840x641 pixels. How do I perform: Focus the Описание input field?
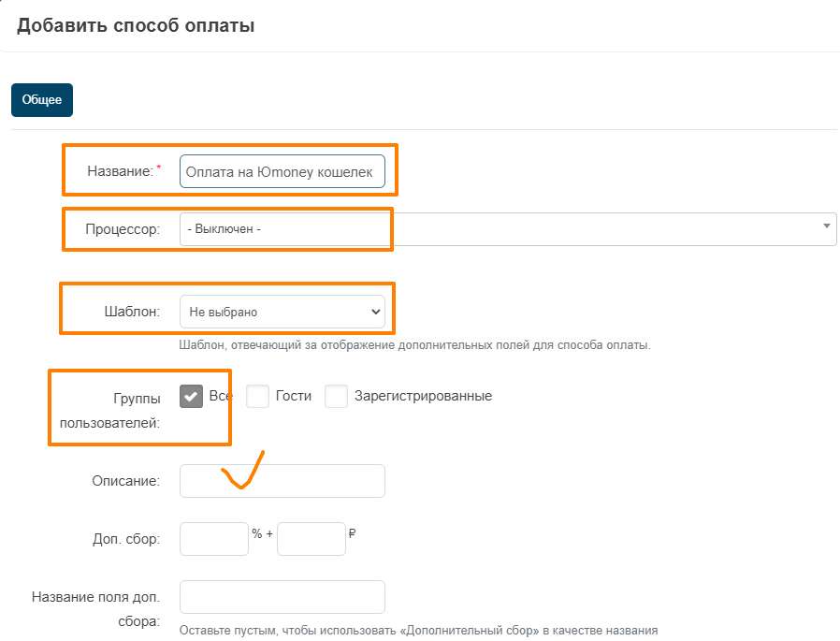click(282, 481)
